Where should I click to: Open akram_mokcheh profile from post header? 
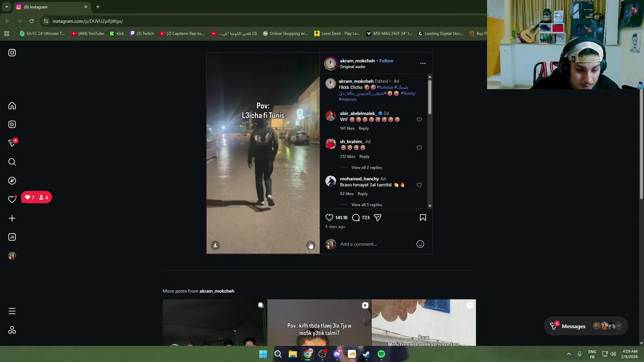pos(357,61)
